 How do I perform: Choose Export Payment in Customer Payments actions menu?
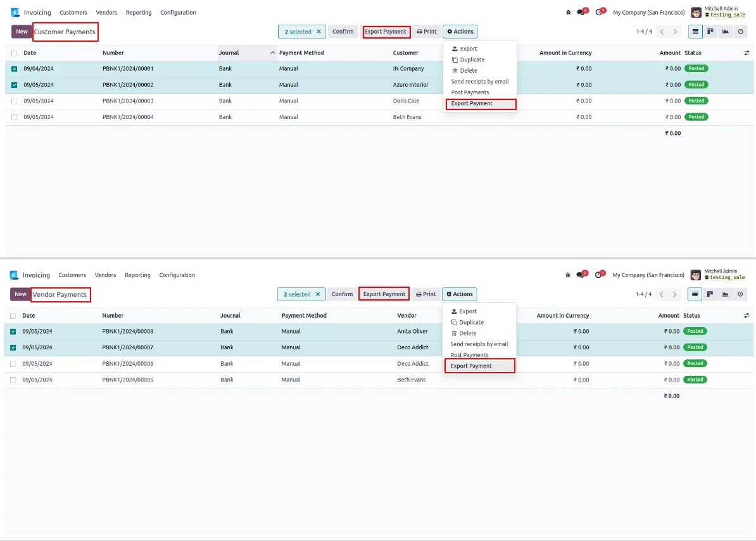point(481,104)
